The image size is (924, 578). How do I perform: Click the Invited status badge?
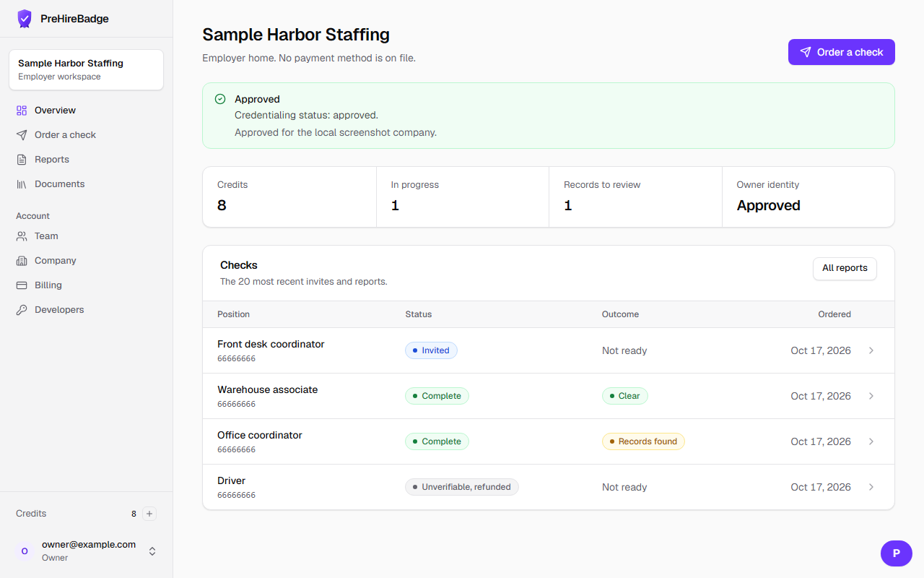(x=431, y=350)
